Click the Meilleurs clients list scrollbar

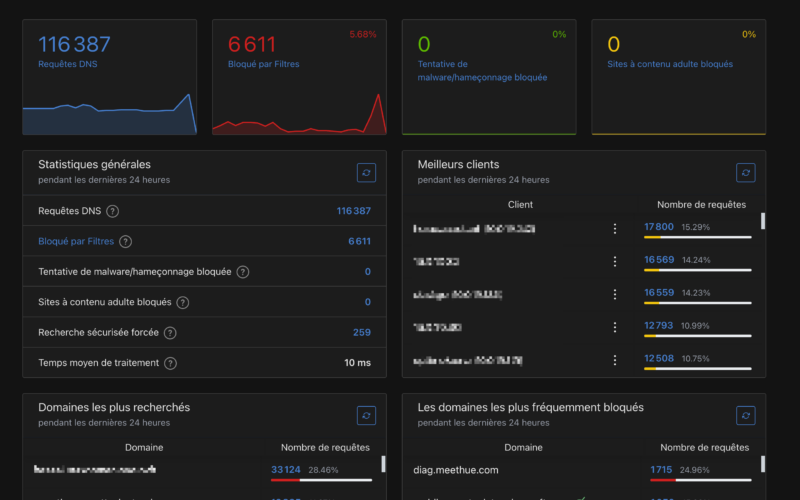click(762, 222)
